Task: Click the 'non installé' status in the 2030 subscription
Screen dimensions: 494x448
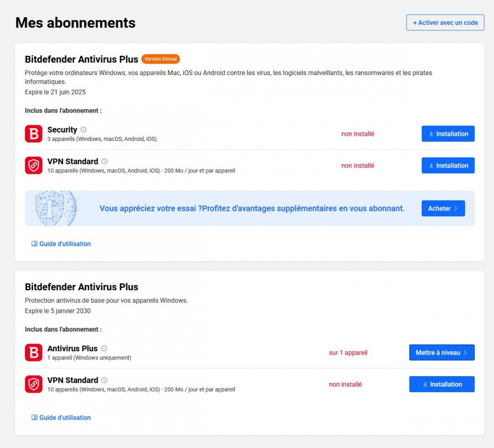Action: tap(345, 384)
